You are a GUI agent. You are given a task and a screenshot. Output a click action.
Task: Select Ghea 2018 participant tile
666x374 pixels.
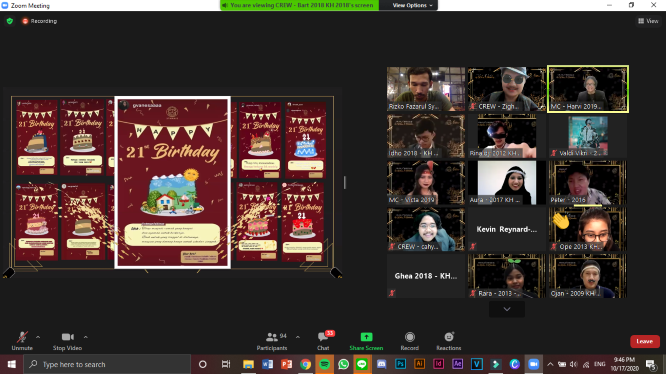tap(426, 276)
